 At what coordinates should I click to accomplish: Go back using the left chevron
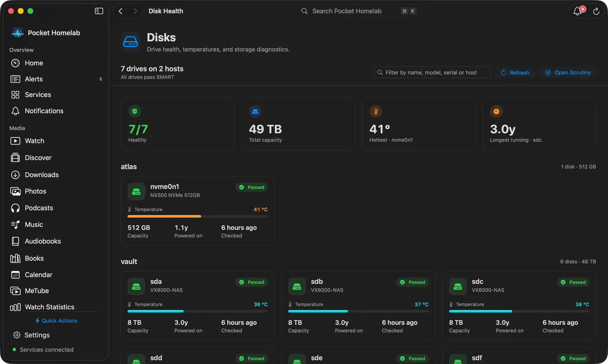tap(120, 11)
